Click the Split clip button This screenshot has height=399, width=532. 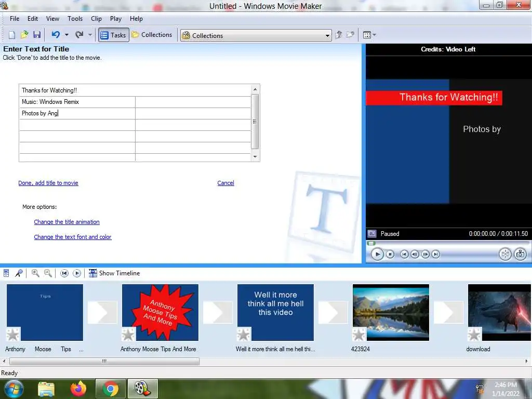505,254
